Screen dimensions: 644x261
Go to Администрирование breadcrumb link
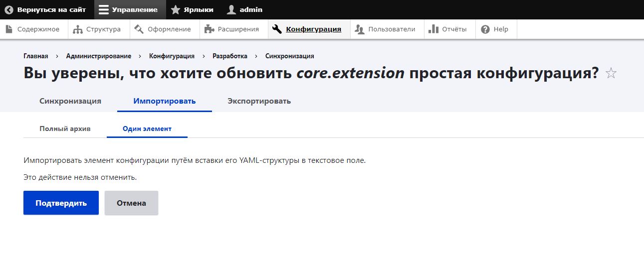coord(99,56)
